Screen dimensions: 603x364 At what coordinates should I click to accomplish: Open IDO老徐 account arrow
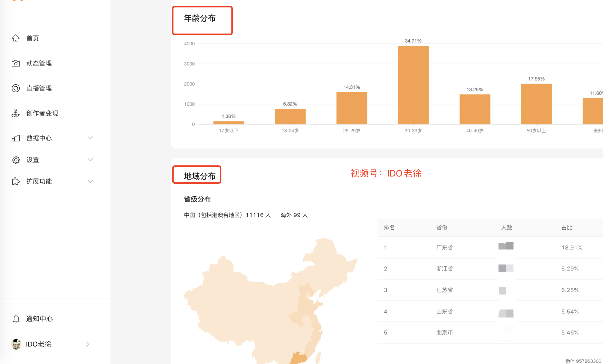pyautogui.click(x=87, y=344)
